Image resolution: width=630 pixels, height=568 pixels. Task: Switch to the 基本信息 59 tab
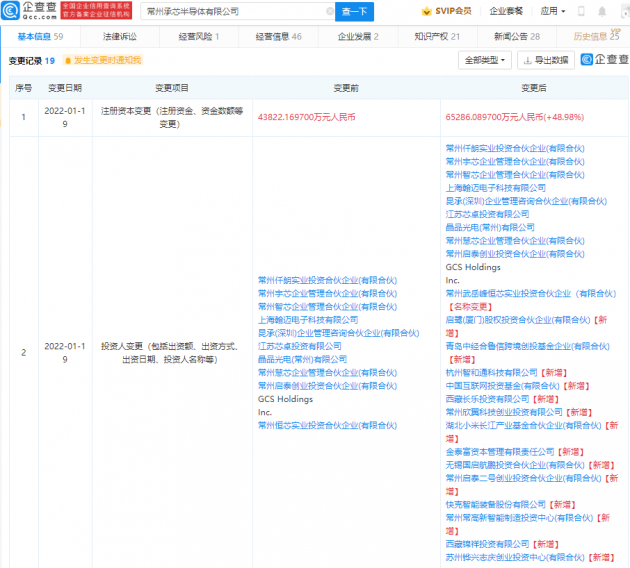pyautogui.click(x=40, y=37)
